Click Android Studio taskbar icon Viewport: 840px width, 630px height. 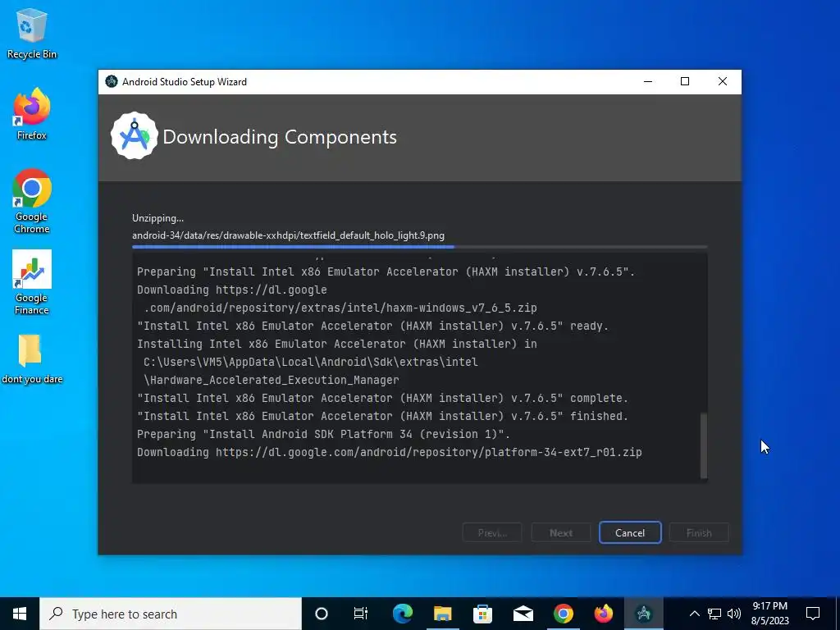pyautogui.click(x=643, y=614)
